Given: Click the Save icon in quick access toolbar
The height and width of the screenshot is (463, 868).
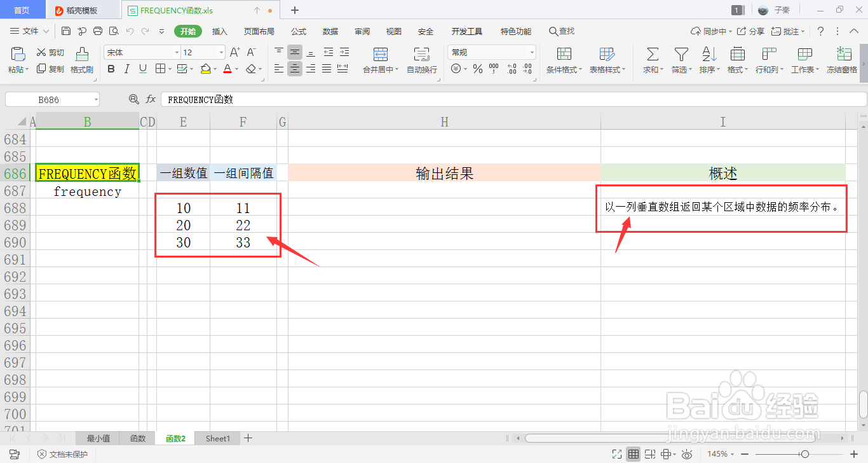Looking at the screenshot, I should pos(66,31).
